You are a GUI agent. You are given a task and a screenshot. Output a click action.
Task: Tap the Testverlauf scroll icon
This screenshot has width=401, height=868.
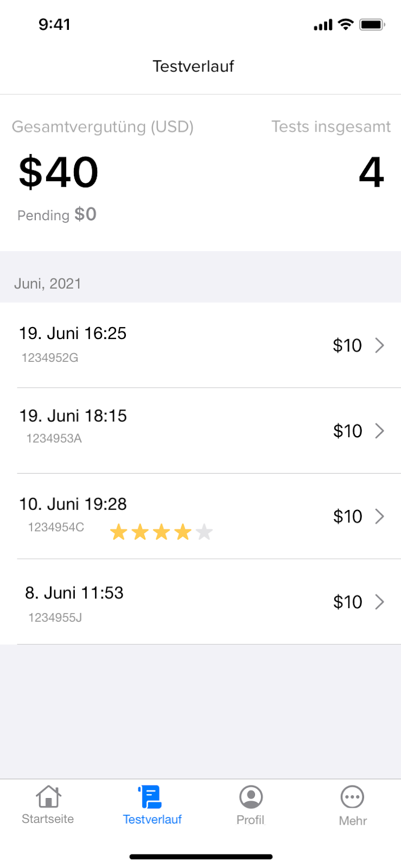tap(150, 797)
